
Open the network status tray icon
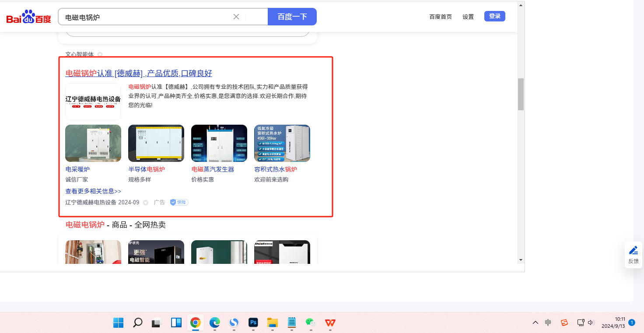581,323
